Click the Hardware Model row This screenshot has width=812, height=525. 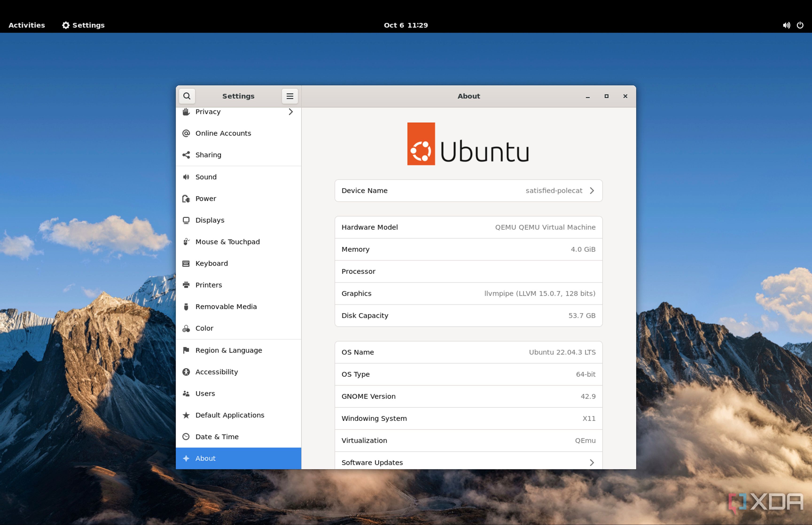click(468, 227)
